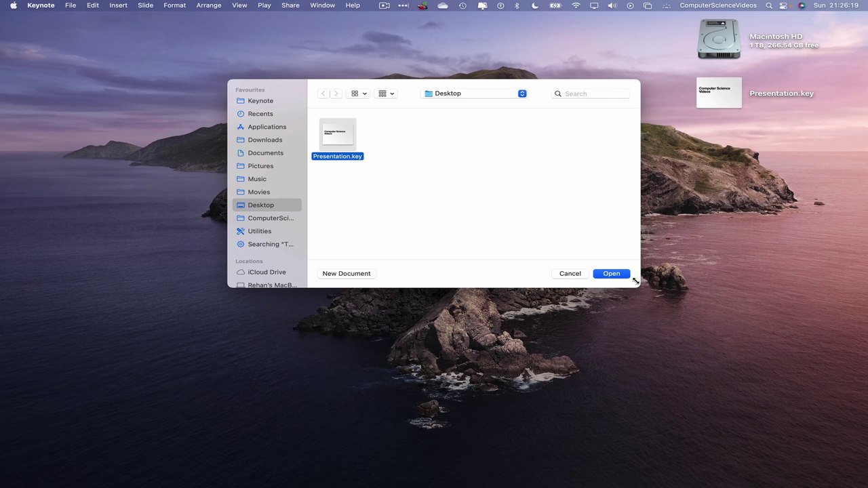
Task: Select Music in sidebar
Action: tap(267, 179)
